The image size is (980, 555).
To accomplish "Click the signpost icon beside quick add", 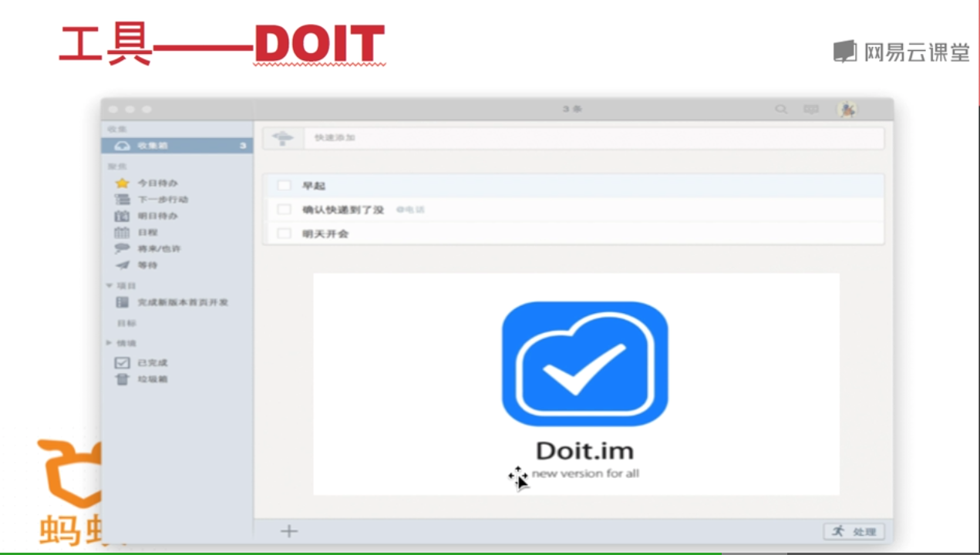I will tap(283, 138).
